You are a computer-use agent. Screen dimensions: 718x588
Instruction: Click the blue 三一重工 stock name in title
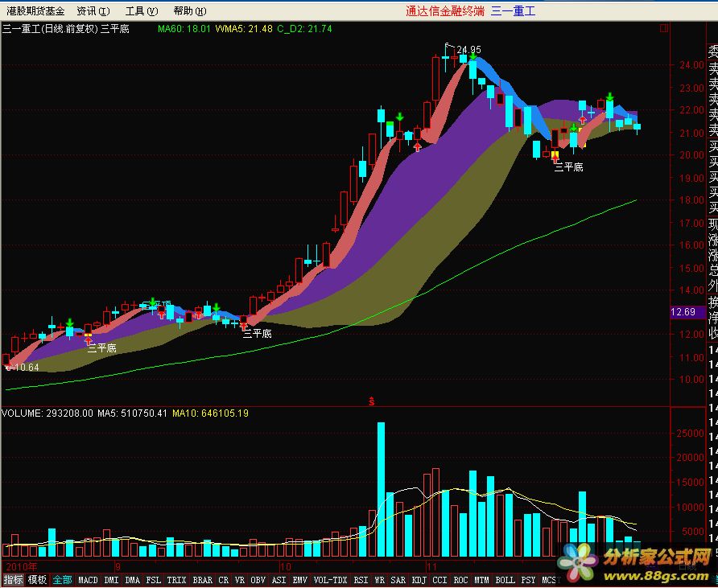(x=513, y=11)
